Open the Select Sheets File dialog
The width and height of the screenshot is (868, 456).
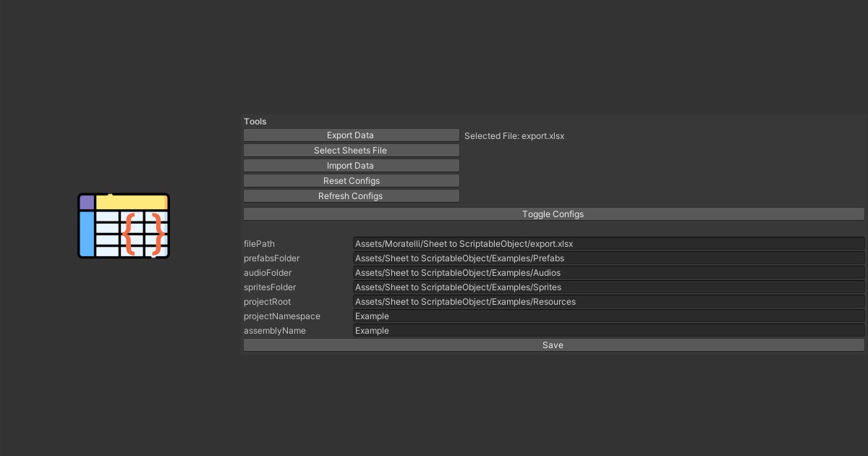pyautogui.click(x=351, y=150)
